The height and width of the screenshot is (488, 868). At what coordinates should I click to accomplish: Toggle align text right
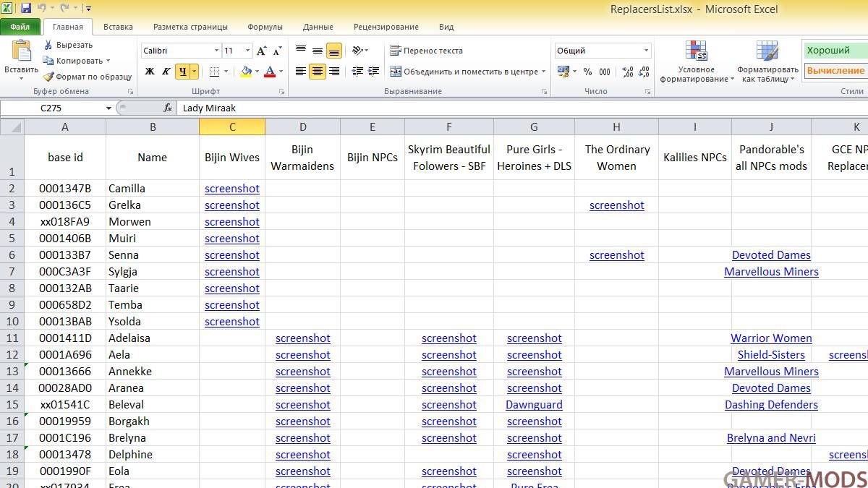point(333,72)
